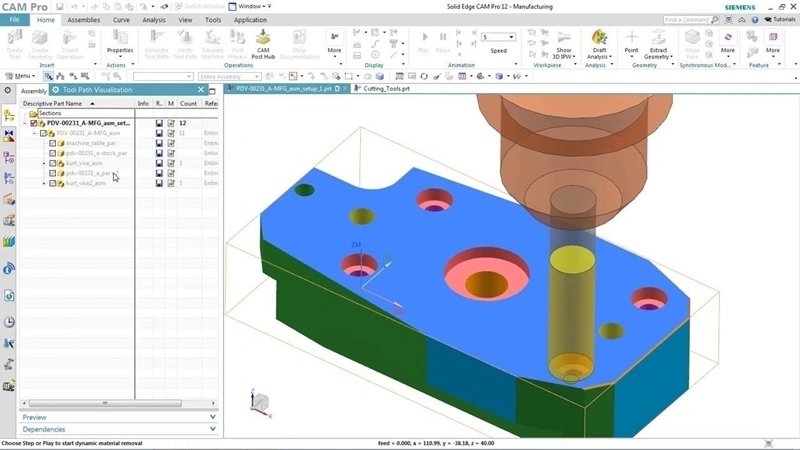Image resolution: width=800 pixels, height=450 pixels.
Task: Click the rotate view icon in toolbar
Action: point(424,76)
